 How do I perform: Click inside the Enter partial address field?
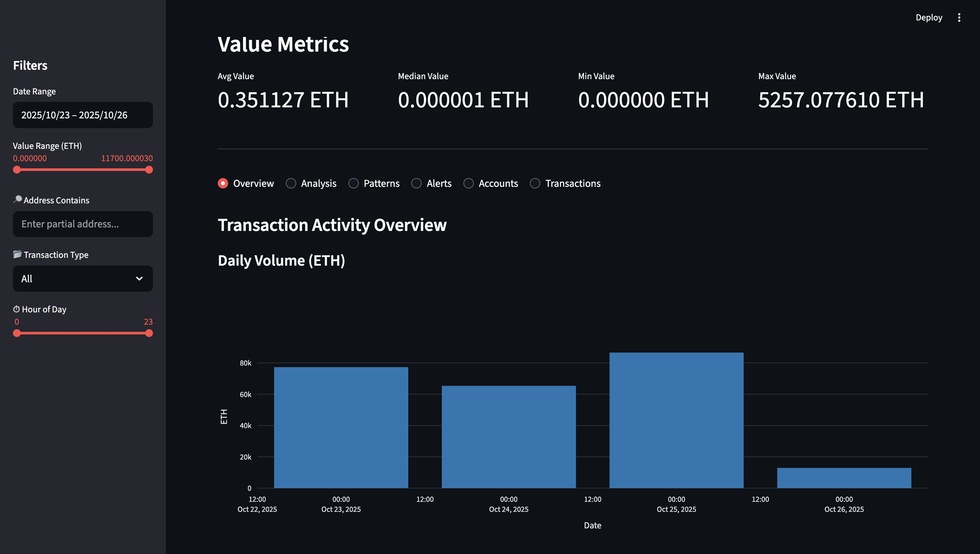(x=83, y=224)
